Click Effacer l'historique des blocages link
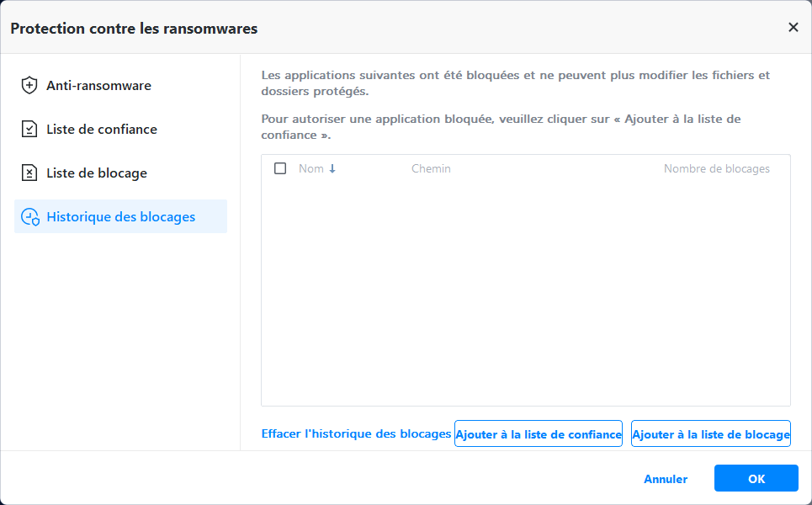The height and width of the screenshot is (505, 812). click(356, 433)
